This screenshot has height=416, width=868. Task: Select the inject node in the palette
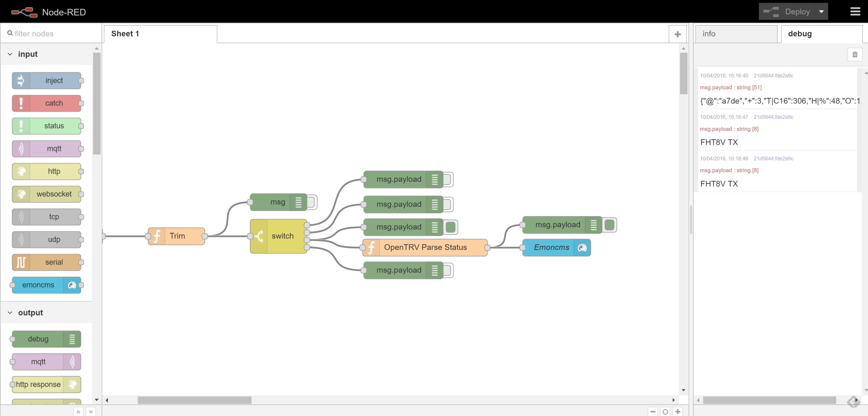pyautogui.click(x=47, y=81)
